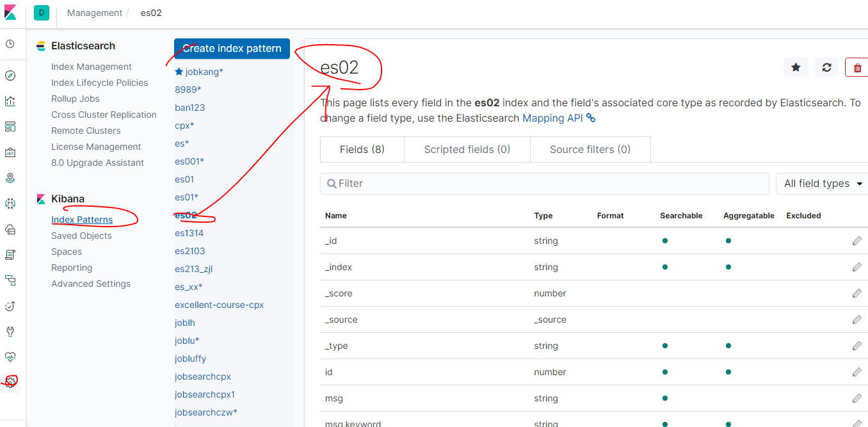Open Recently viewed clock icon

[x=10, y=44]
